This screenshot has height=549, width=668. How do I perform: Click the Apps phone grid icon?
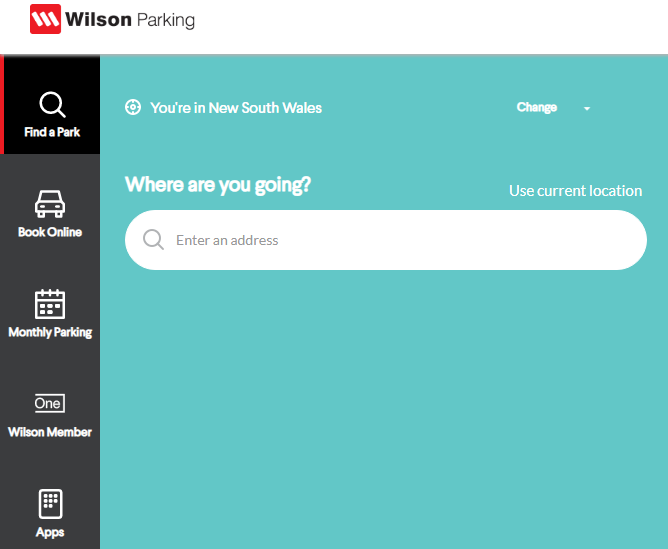coord(50,504)
